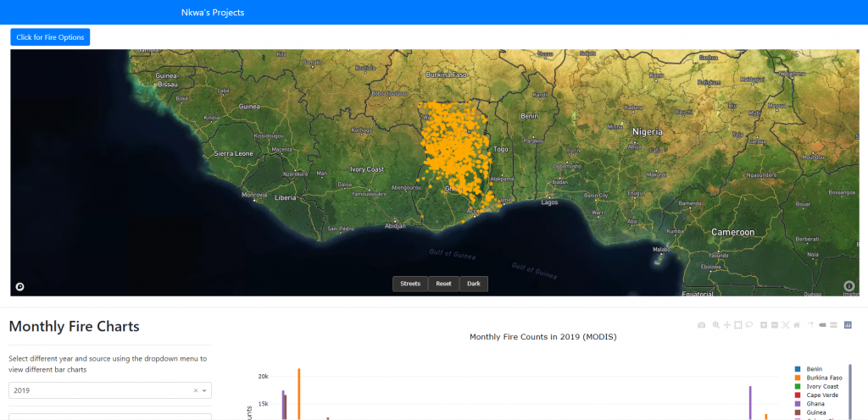
Task: Click the Ivory Coast label on the map
Action: click(367, 169)
